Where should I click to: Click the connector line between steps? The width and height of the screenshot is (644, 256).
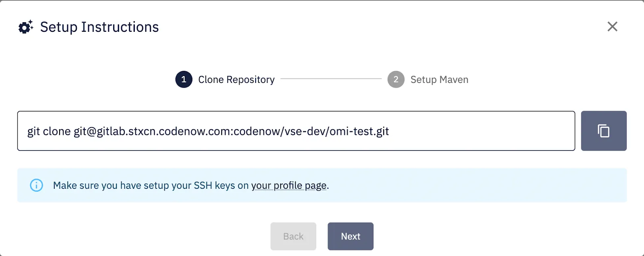[331, 79]
